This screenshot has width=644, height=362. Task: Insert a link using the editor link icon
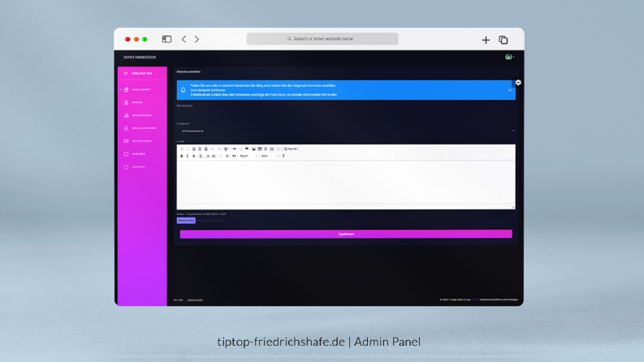point(235,149)
